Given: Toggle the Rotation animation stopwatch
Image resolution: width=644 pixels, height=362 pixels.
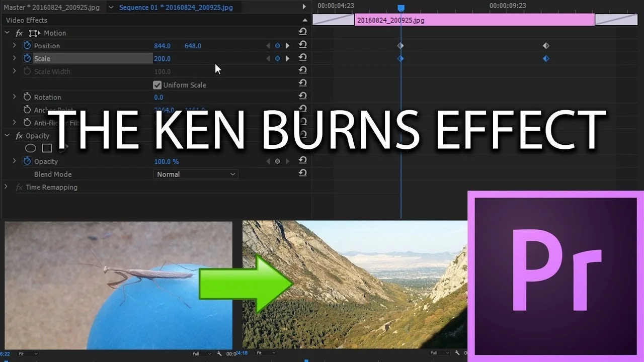Looking at the screenshot, I should pyautogui.click(x=27, y=97).
